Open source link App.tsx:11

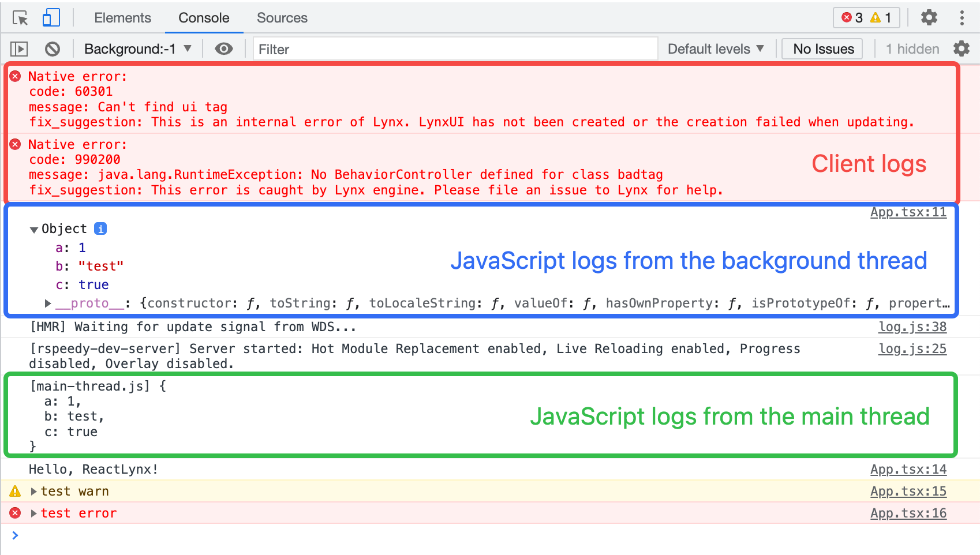click(x=908, y=212)
